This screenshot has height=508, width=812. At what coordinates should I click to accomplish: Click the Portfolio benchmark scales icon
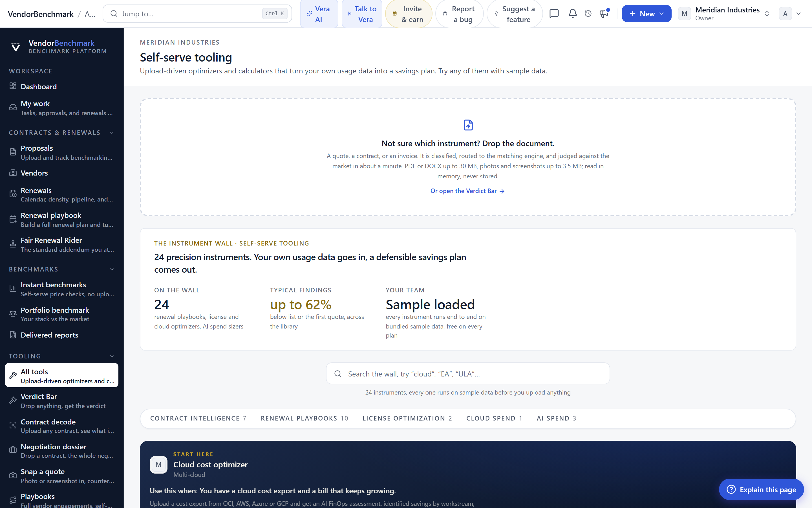tap(13, 314)
